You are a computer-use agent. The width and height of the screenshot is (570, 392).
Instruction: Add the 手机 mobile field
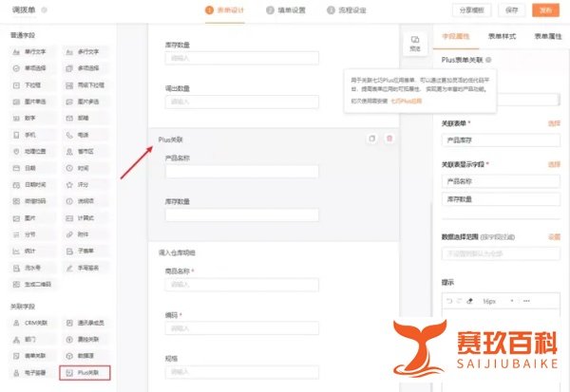coord(32,135)
